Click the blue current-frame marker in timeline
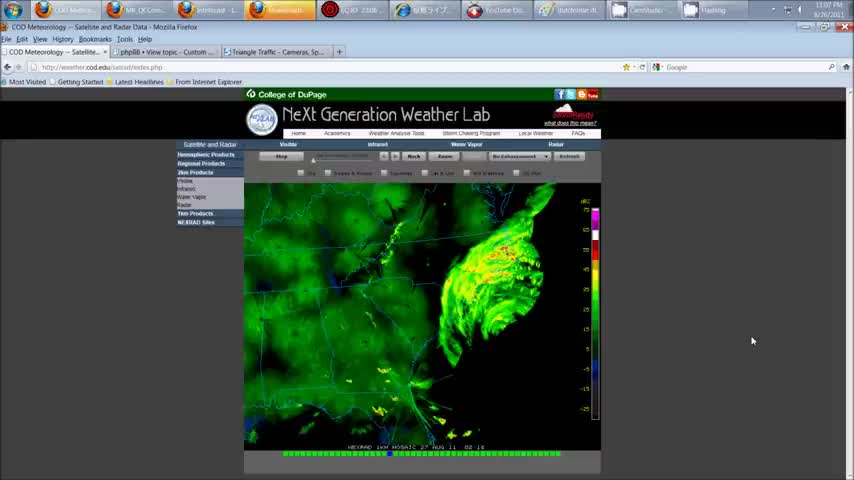Viewport: 854px width, 480px height. pos(390,453)
